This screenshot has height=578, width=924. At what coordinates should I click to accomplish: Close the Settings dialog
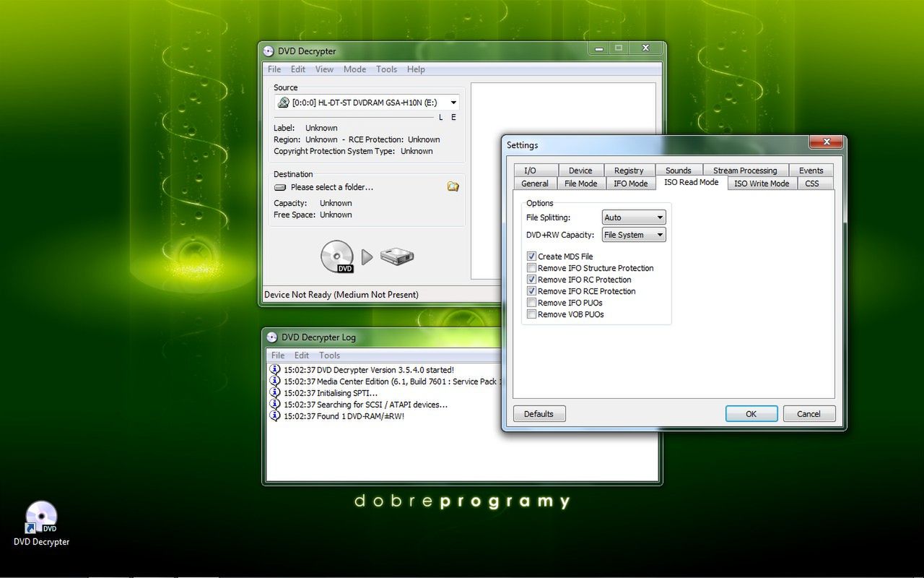[x=826, y=142]
